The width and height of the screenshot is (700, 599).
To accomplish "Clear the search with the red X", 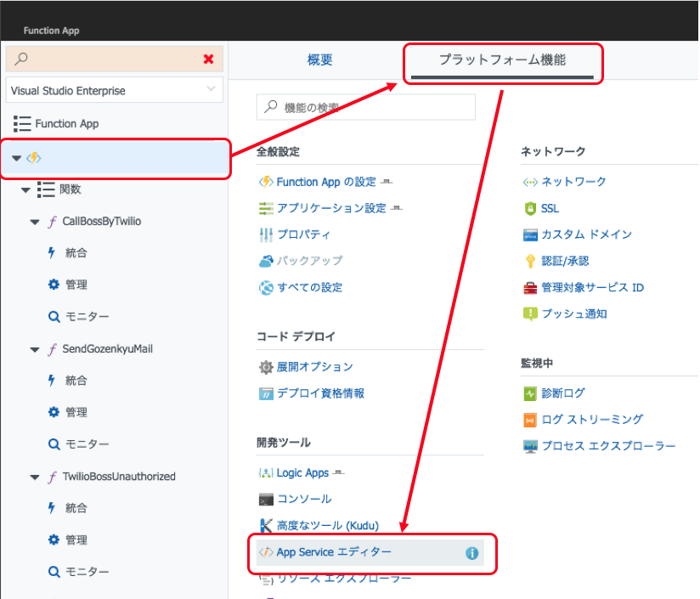I will click(208, 59).
